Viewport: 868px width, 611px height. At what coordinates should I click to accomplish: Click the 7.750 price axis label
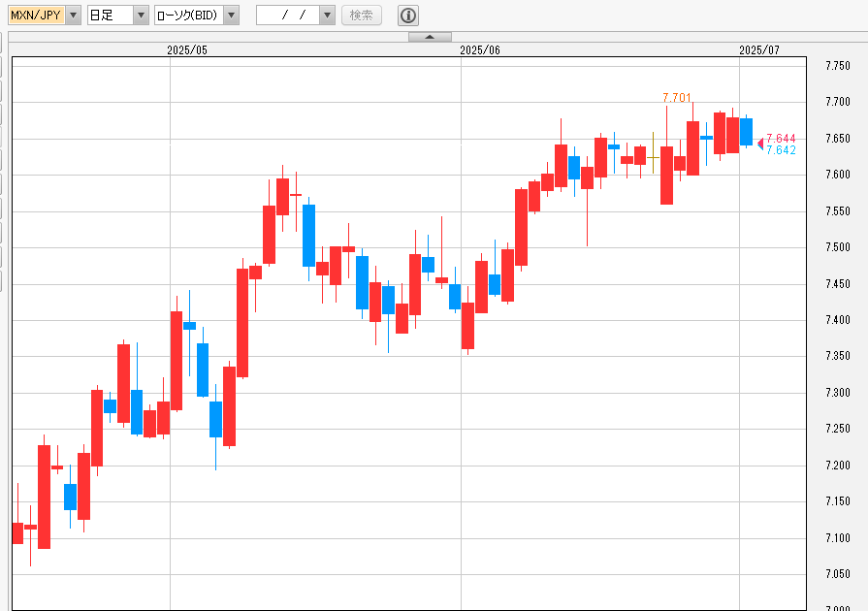(838, 66)
